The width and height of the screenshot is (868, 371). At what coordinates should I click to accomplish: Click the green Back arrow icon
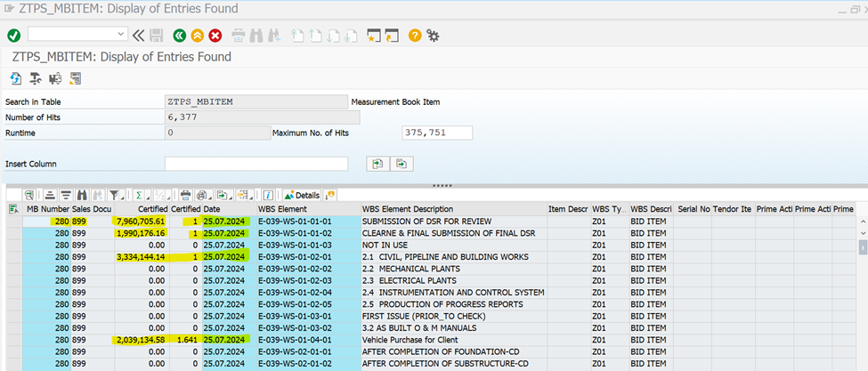coord(180,35)
